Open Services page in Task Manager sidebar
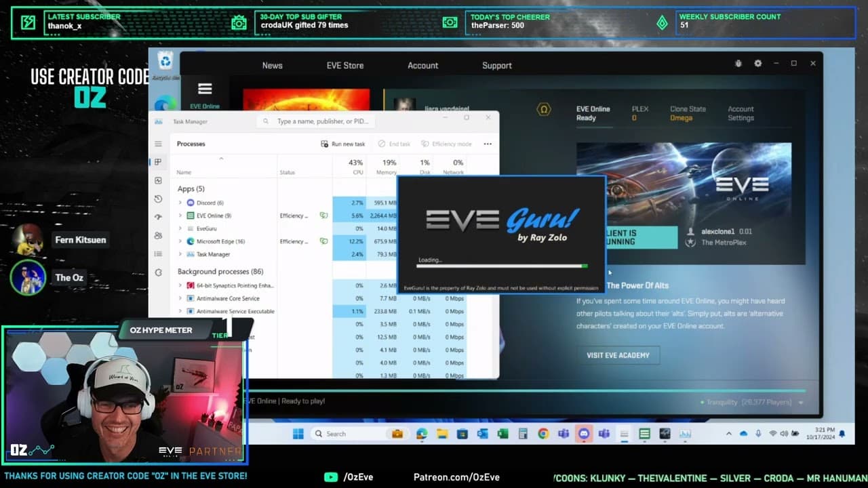 [158, 272]
